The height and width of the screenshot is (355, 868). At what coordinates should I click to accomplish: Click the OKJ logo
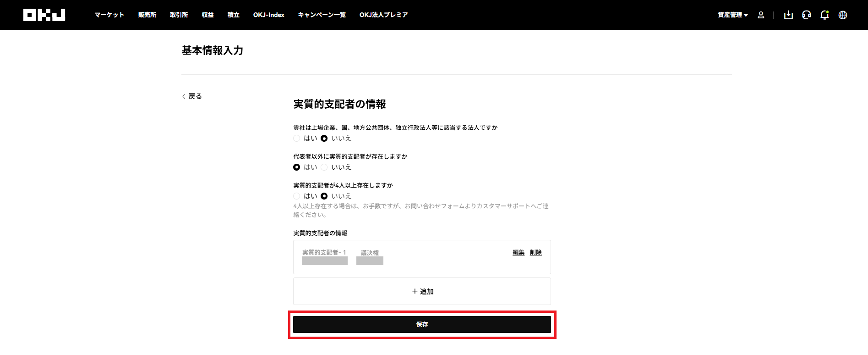(x=44, y=15)
